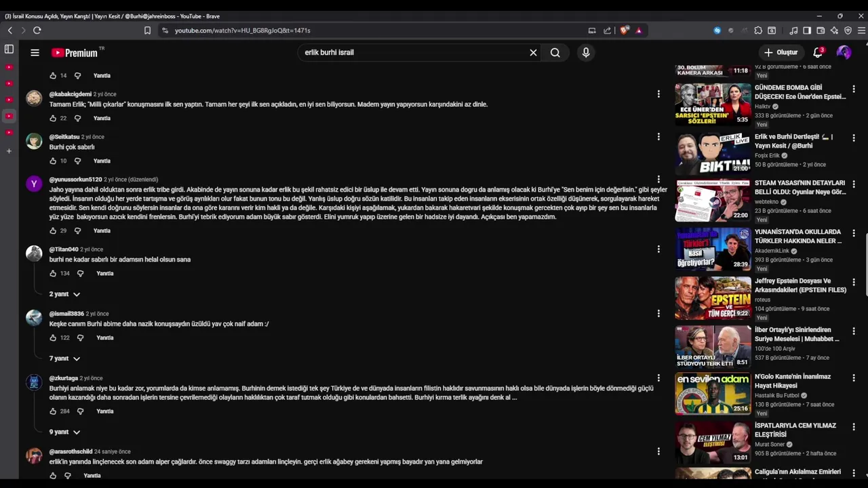This screenshot has width=868, height=488.
Task: Expand the 9 yanıt replies under @zkurtaga
Action: pyautogui.click(x=64, y=432)
